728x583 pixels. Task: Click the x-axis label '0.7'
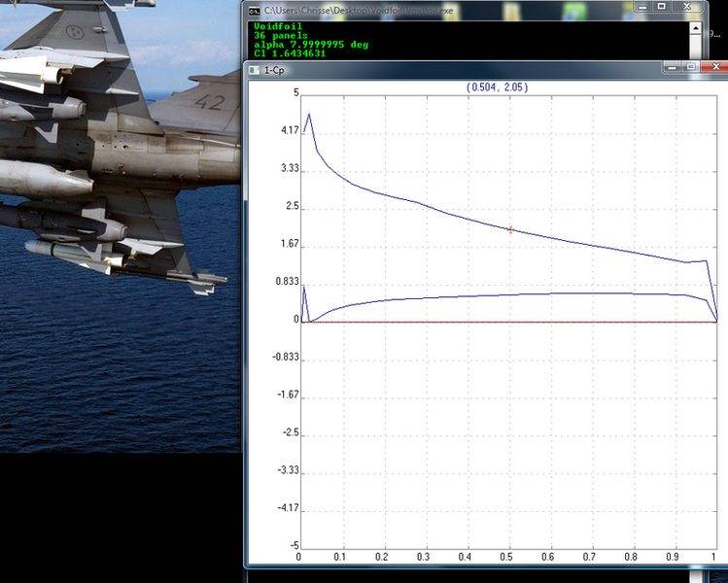(x=589, y=557)
